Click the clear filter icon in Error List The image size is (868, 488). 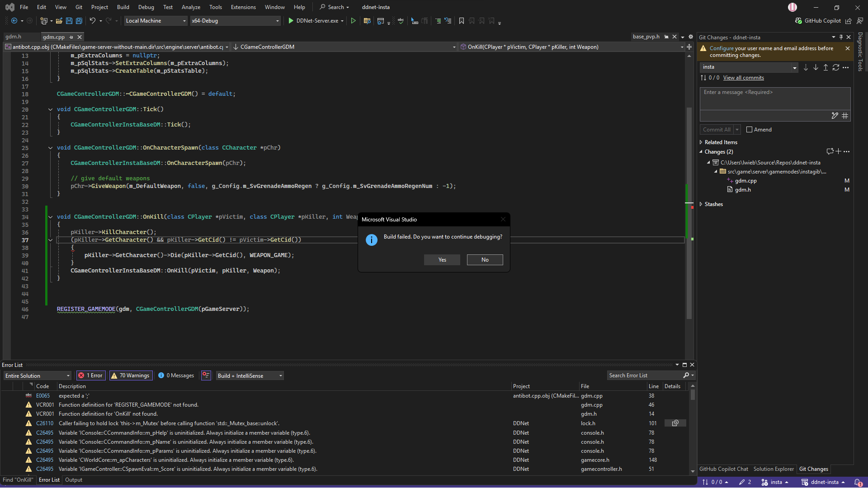point(206,375)
